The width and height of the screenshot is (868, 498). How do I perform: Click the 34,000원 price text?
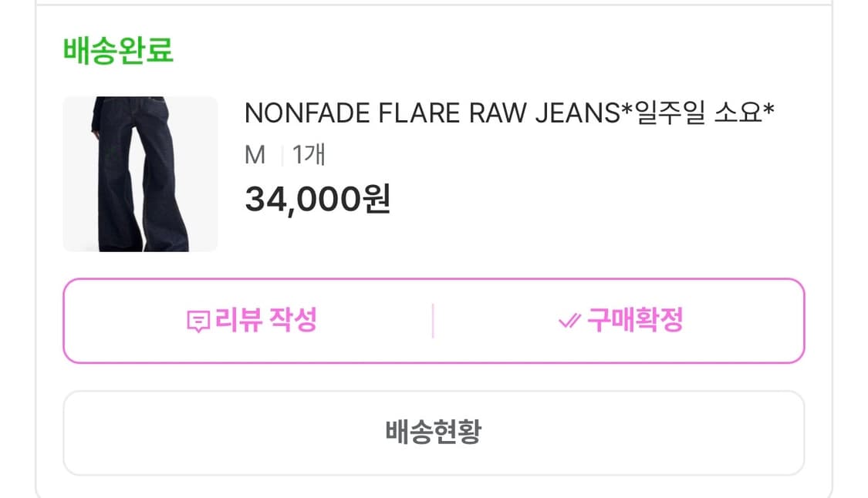coord(317,200)
